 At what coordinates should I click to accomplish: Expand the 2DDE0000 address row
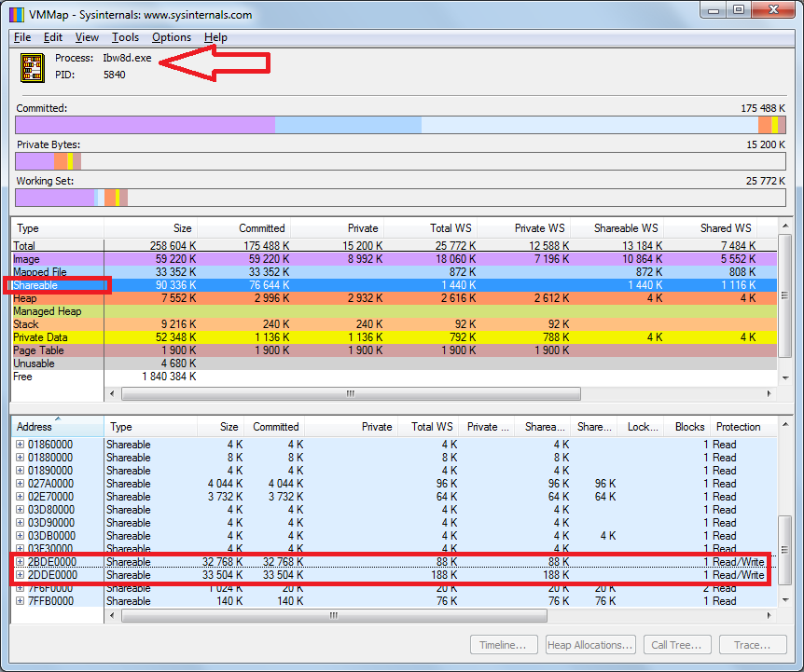[x=20, y=575]
